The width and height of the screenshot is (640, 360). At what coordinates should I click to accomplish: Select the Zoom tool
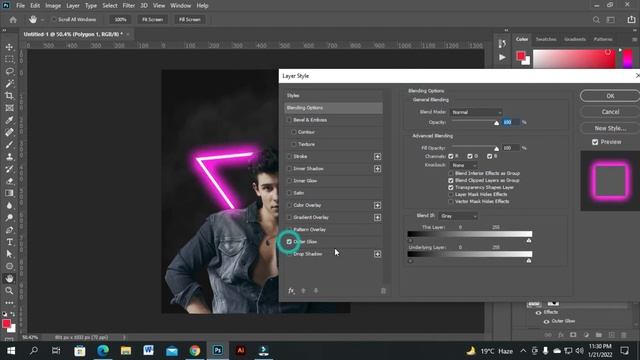tap(9, 291)
